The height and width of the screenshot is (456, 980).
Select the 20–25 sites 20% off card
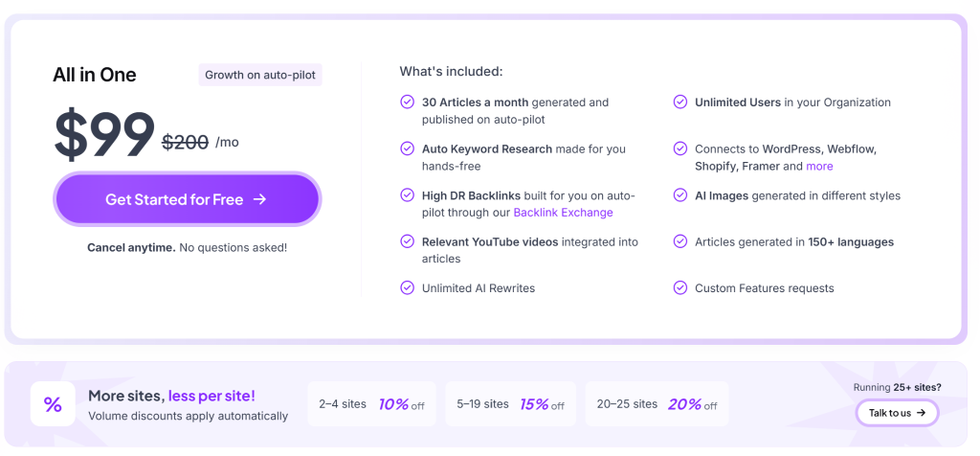(657, 404)
